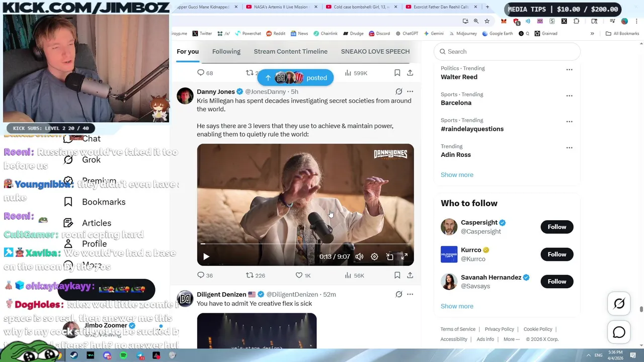Screen dimensions: 644x362
Task: Switch to the For you tab
Action: coord(188,51)
